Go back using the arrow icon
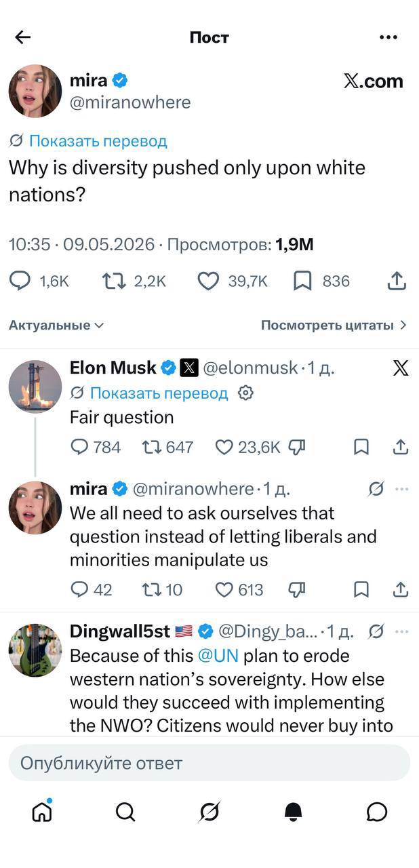419x868 pixels. point(23,37)
